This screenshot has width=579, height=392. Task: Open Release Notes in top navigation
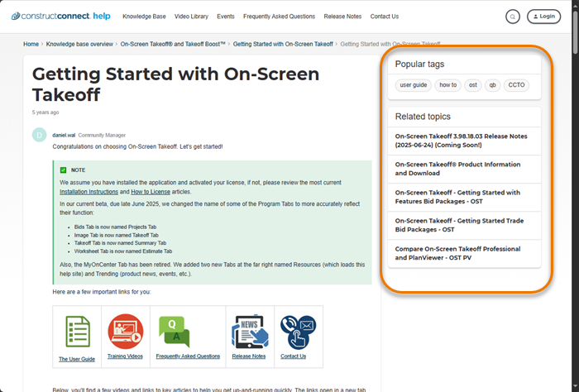pyautogui.click(x=342, y=17)
